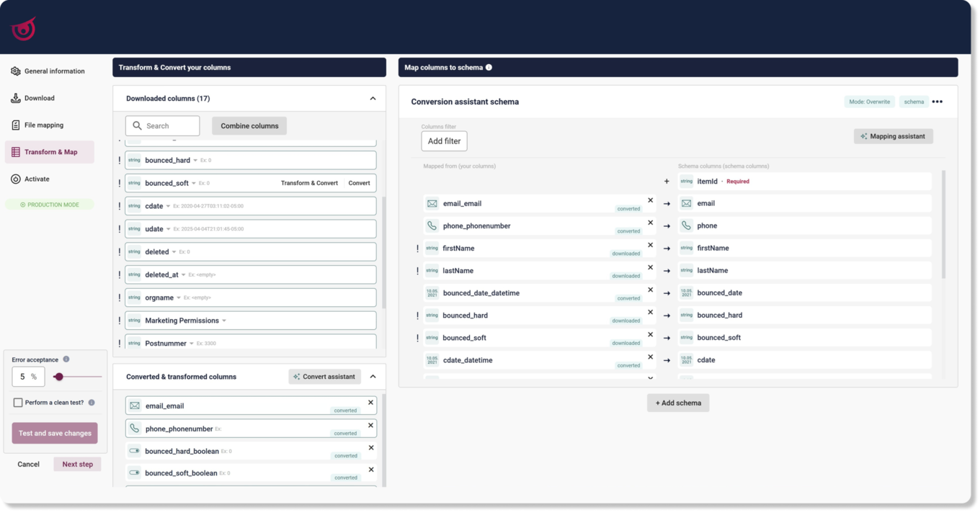Click Error acceptance info icon
This screenshot has width=980, height=515.
pyautogui.click(x=66, y=359)
